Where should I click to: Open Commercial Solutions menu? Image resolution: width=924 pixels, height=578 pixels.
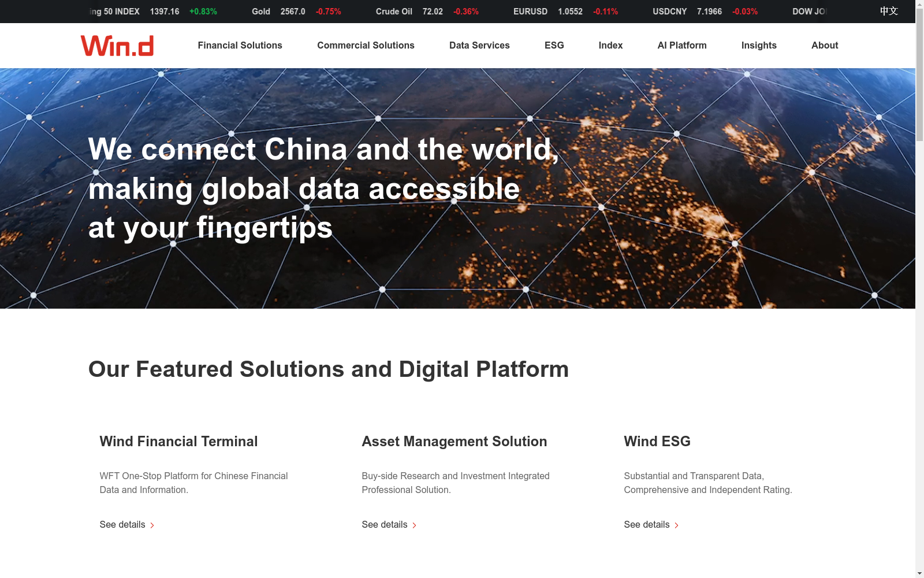point(366,45)
